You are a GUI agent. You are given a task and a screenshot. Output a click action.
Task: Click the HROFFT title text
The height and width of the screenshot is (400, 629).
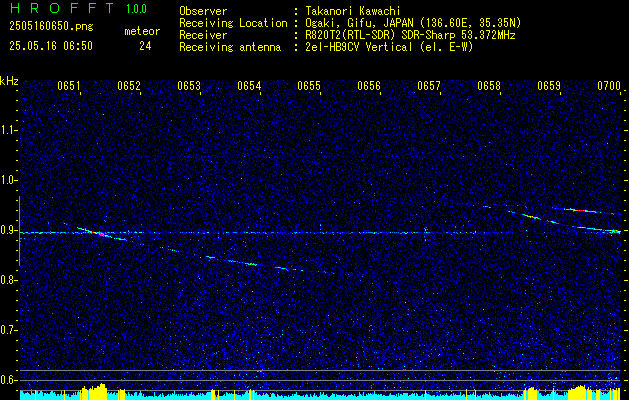[x=62, y=8]
